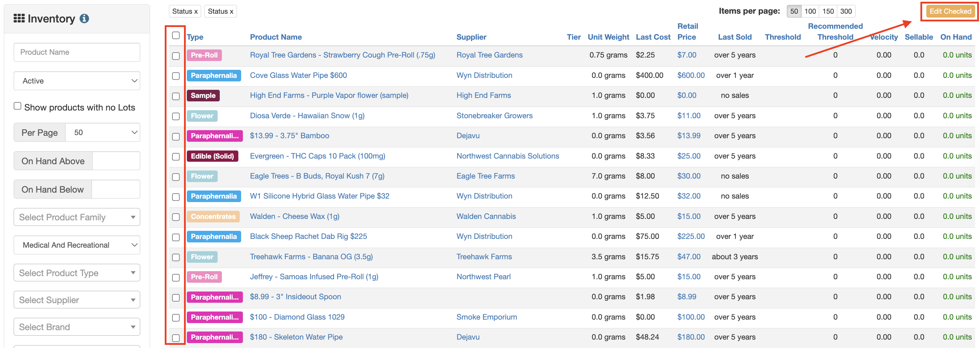
Task: Check the Walden Cheese Wax row
Action: click(176, 217)
